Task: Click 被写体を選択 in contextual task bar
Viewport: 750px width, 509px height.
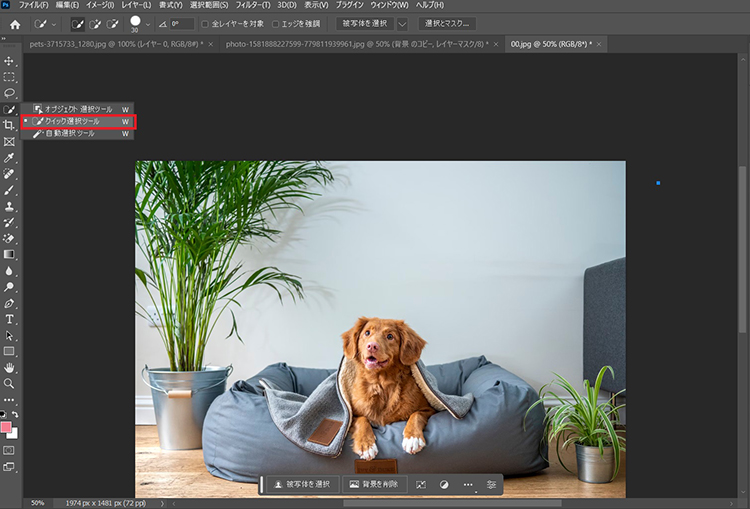Action: click(302, 485)
